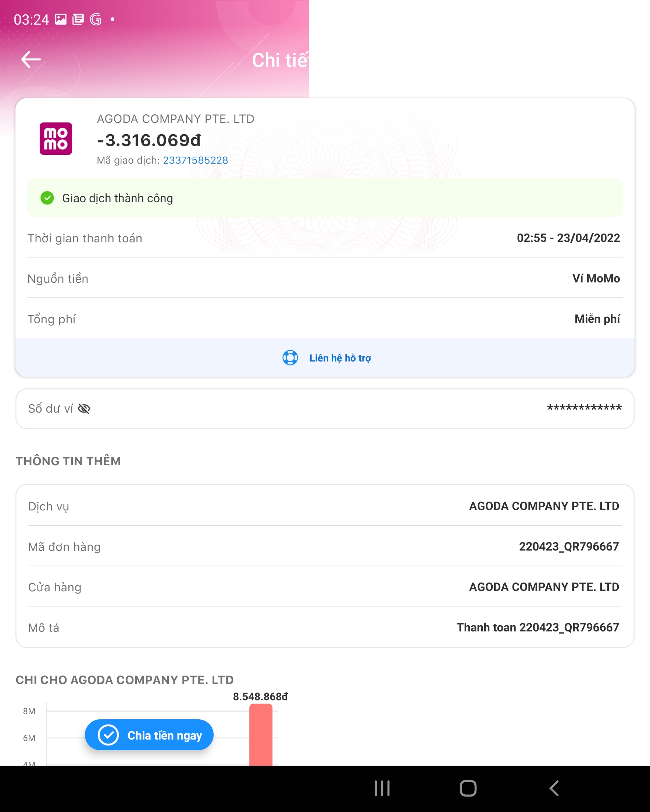Tap CHI CHO AGODA COMPANY heading

[x=125, y=680]
